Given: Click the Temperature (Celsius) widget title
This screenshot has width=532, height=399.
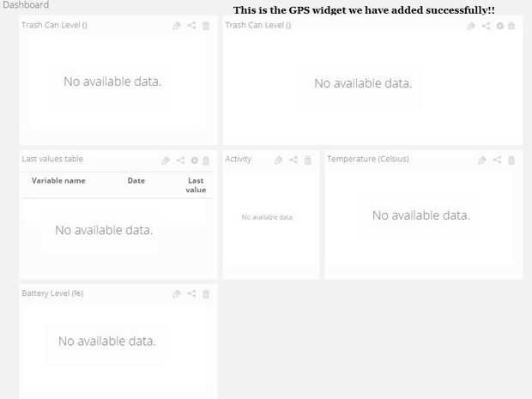Looking at the screenshot, I should coord(368,160).
